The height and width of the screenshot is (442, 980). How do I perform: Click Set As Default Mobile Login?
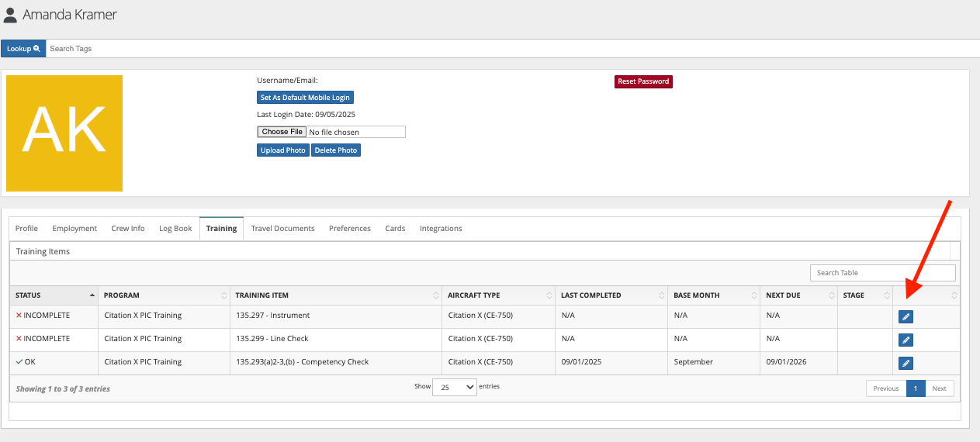(305, 98)
